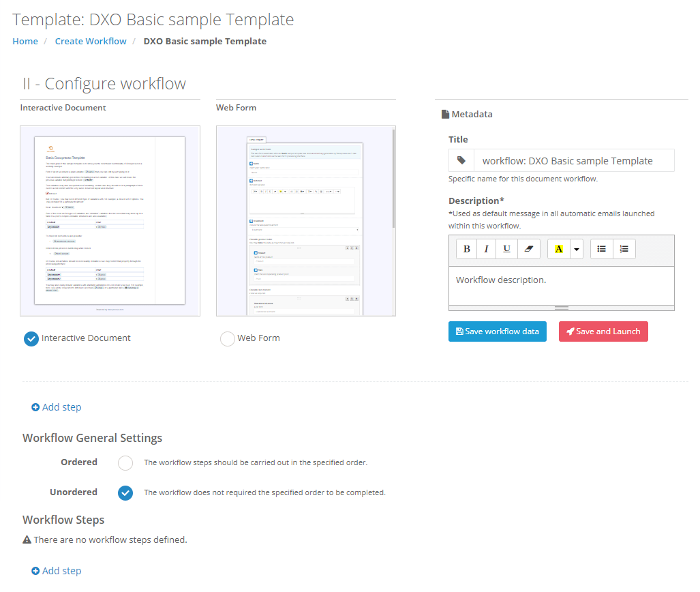Viewport: 700px width, 592px height.
Task: Click the Save and Launch button
Action: [603, 331]
